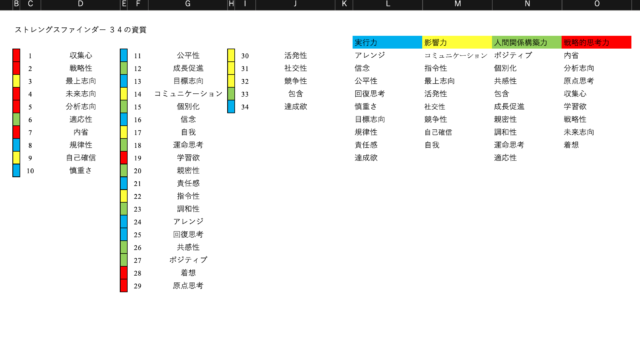The image size is (640, 360).
Task: Click アレンジ under the 実行力 header
Action: pos(370,56)
